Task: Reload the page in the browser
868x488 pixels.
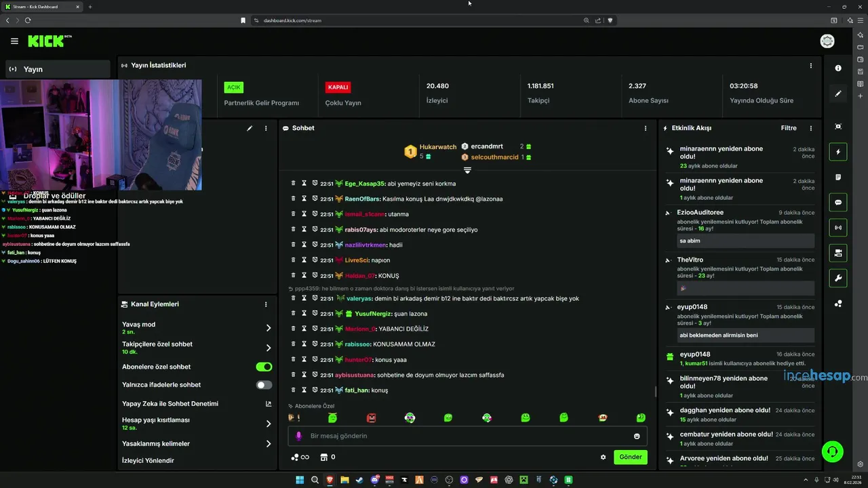Action: (28, 20)
